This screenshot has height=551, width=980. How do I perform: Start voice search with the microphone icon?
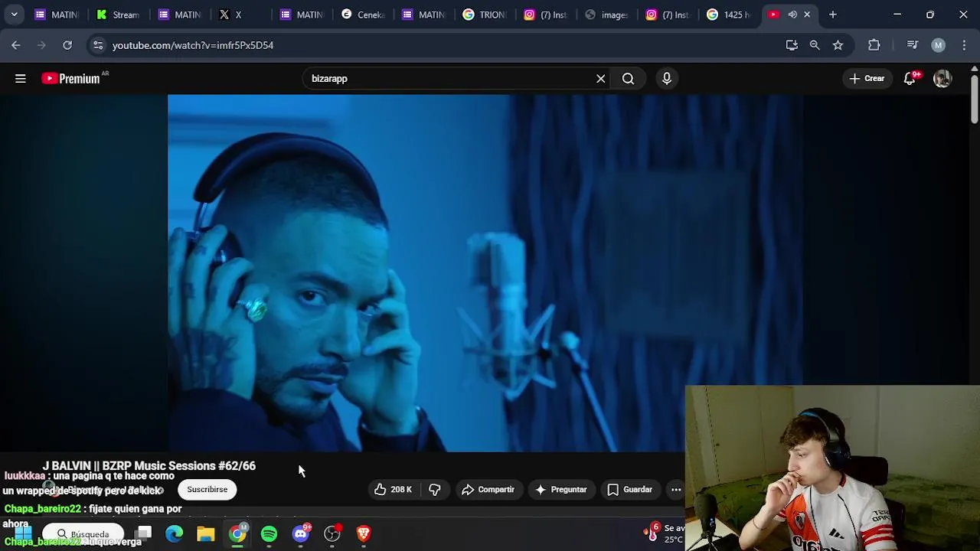click(667, 78)
